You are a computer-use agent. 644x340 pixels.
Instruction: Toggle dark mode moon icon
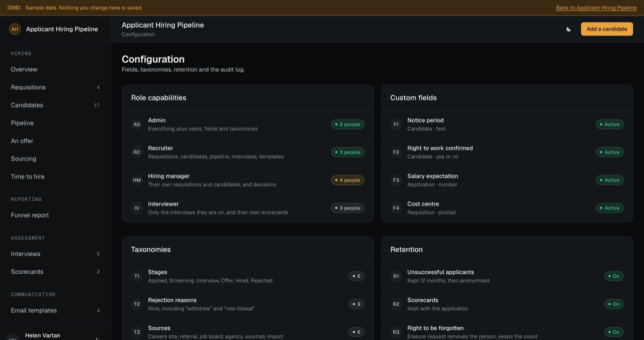coord(569,29)
